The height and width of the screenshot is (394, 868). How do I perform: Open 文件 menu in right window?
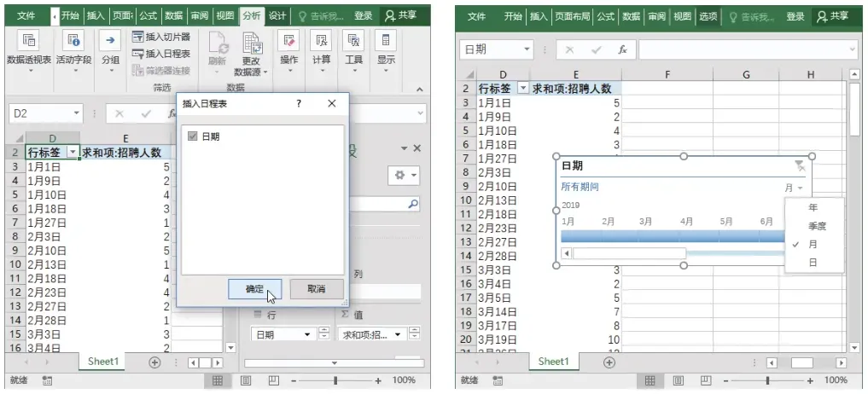click(476, 16)
